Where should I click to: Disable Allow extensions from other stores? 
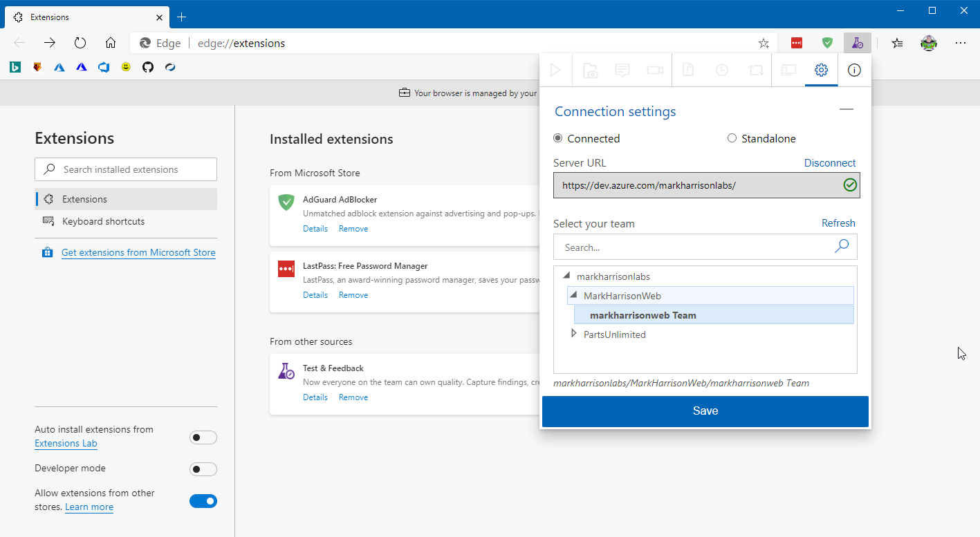(x=203, y=501)
